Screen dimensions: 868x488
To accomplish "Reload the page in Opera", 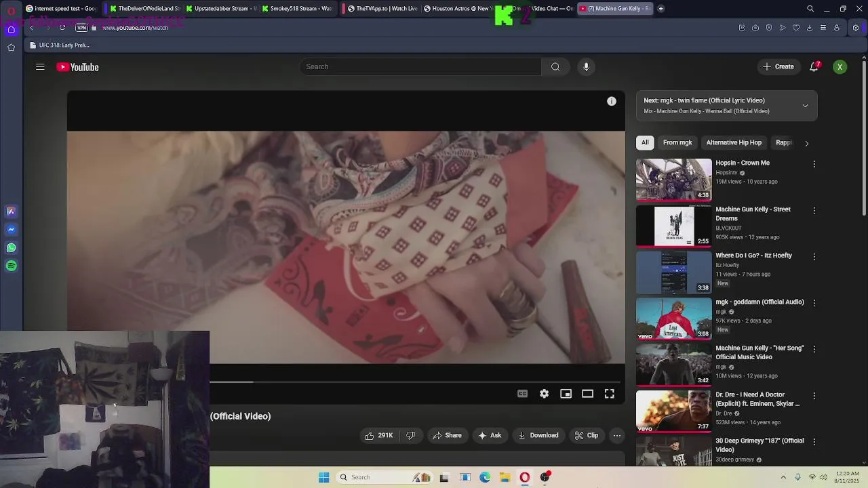I will coord(62,28).
